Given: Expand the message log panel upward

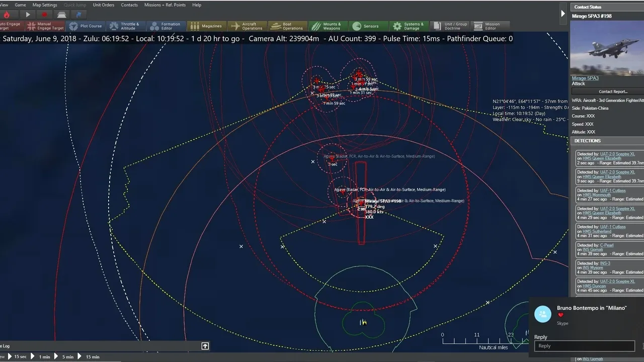Looking at the screenshot, I should pos(205,346).
